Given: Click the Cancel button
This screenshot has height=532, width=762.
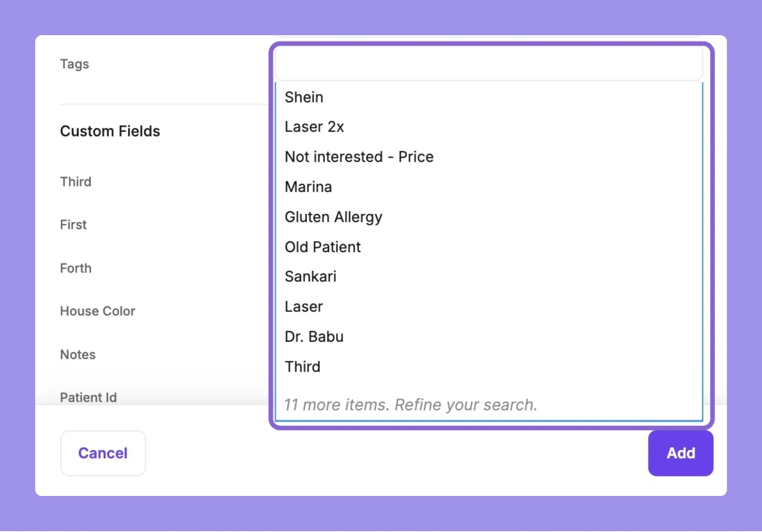Looking at the screenshot, I should tap(103, 453).
